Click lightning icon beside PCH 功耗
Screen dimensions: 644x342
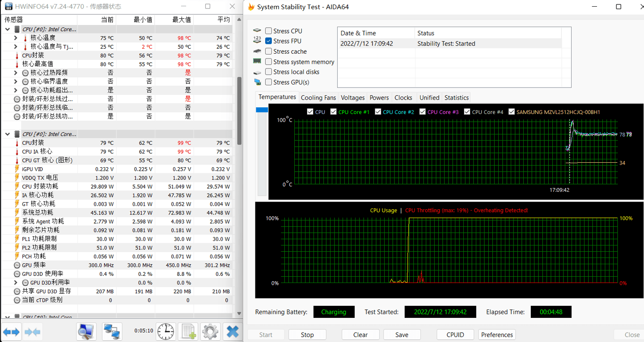click(17, 256)
